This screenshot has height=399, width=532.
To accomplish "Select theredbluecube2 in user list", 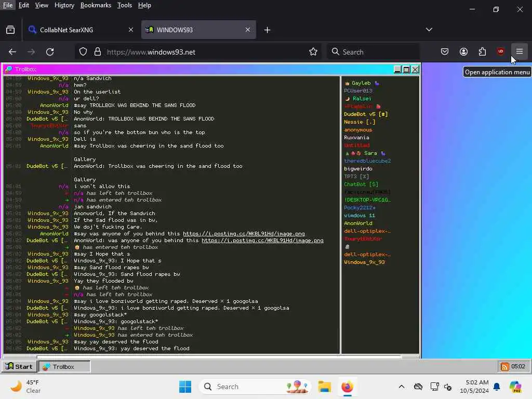I will 367,161.
